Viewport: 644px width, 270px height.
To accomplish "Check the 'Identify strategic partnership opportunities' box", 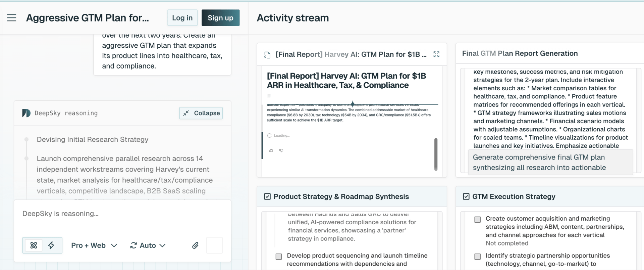I will pos(478,257).
